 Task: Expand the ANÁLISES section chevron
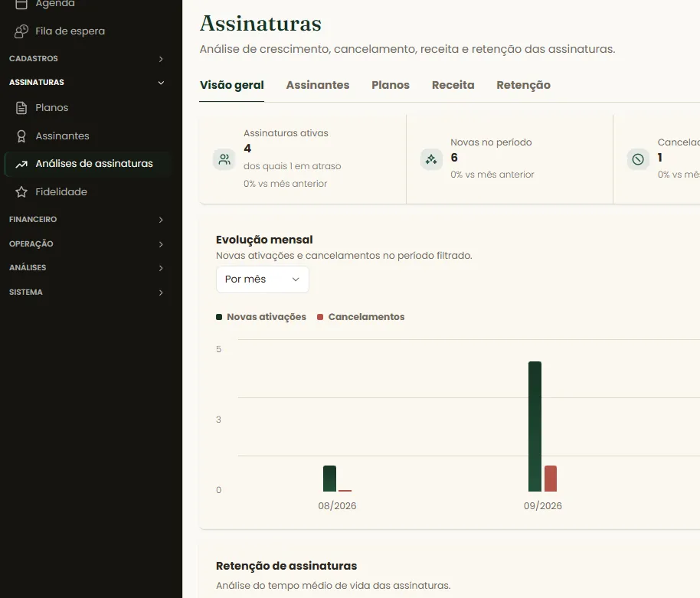(x=161, y=268)
